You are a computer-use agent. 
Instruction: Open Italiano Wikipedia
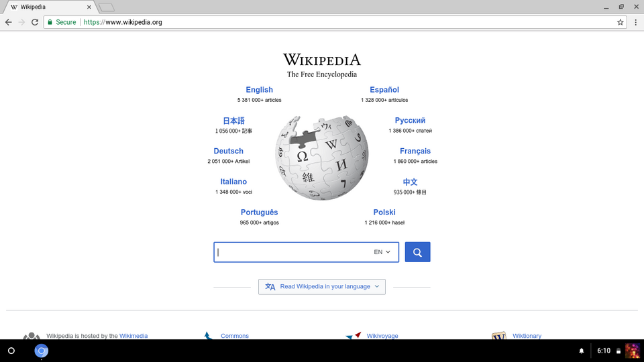(x=233, y=182)
